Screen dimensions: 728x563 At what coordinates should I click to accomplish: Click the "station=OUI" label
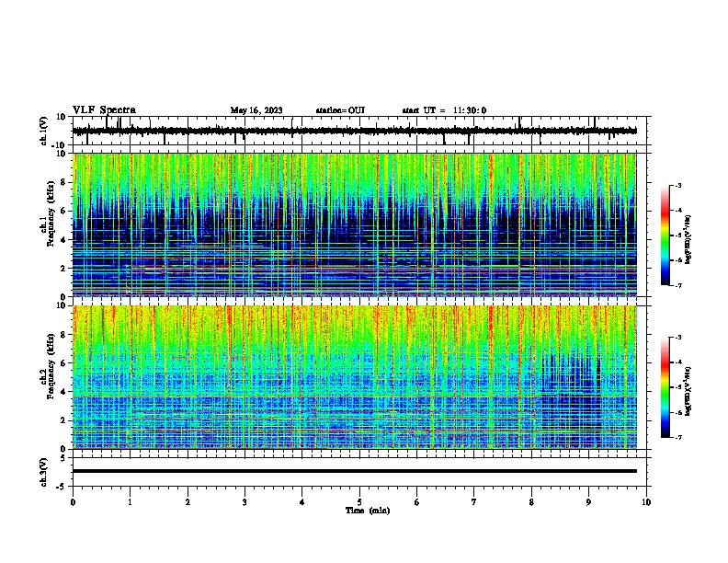[x=340, y=110]
